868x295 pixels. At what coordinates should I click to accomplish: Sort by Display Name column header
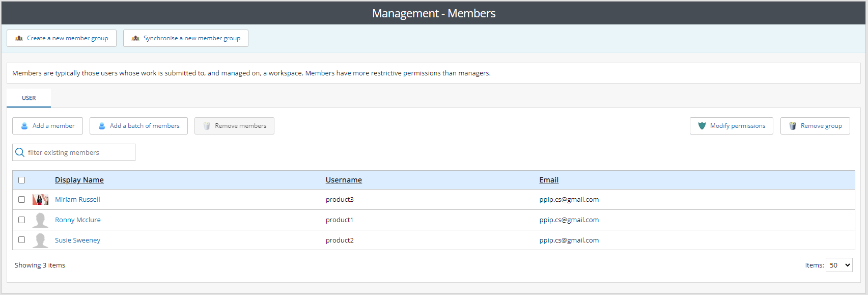point(79,180)
